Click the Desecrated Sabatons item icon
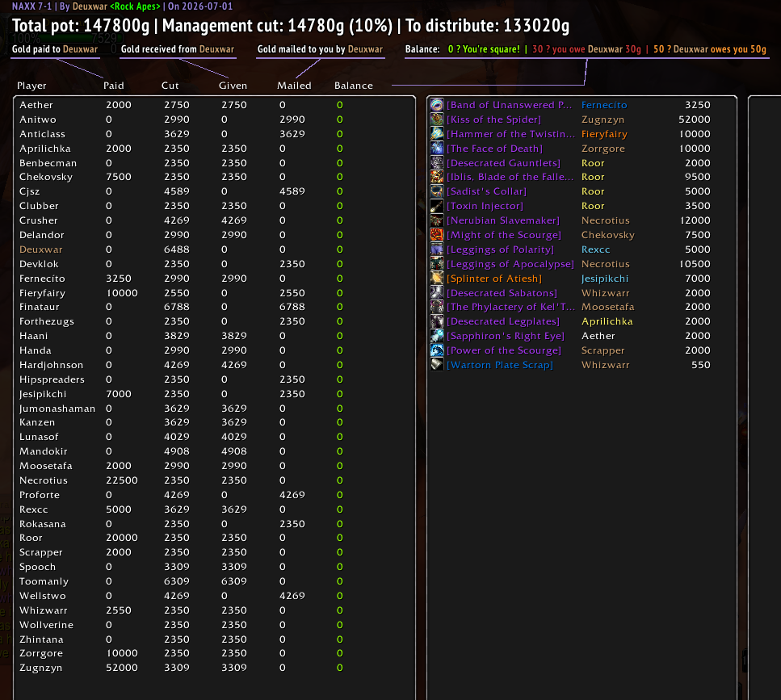The image size is (781, 700). 437,293
